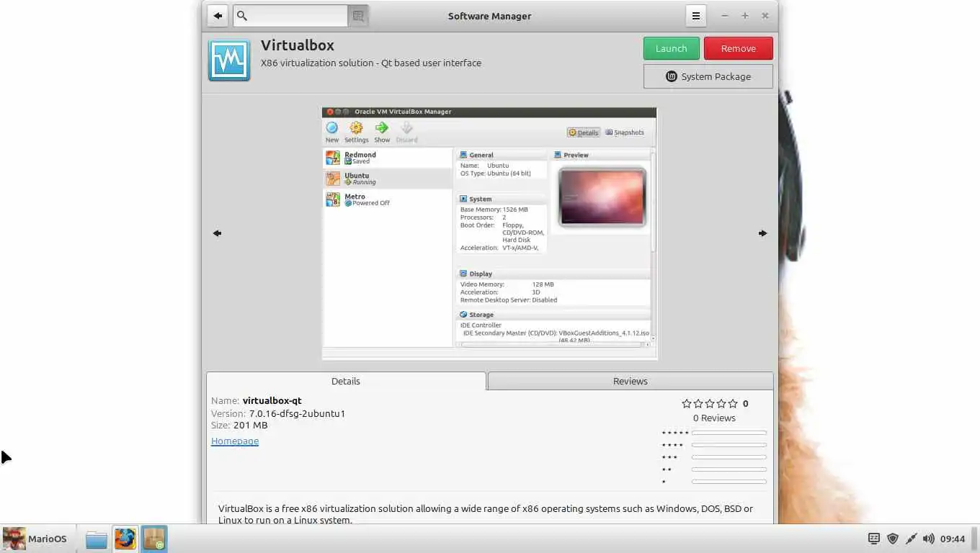Open Firefox from the taskbar
Image resolution: width=980 pixels, height=553 pixels.
[125, 539]
